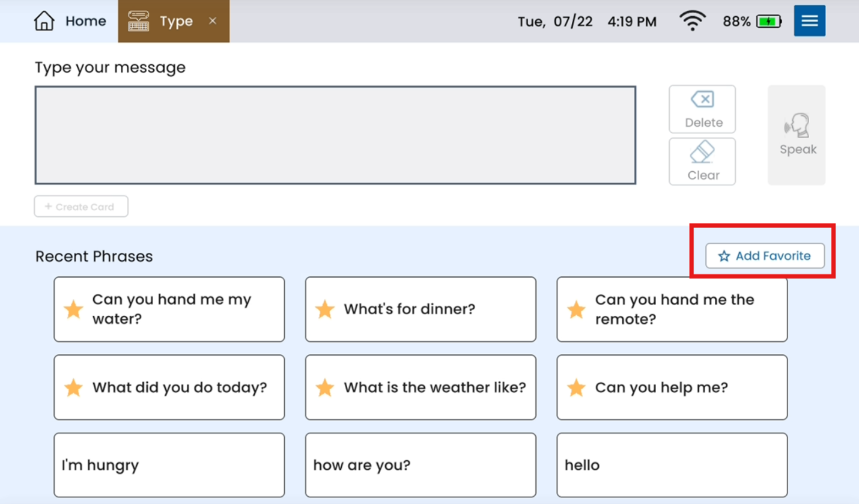Toggle star on "What did you do today?"
The width and height of the screenshot is (859, 504).
[x=73, y=387]
